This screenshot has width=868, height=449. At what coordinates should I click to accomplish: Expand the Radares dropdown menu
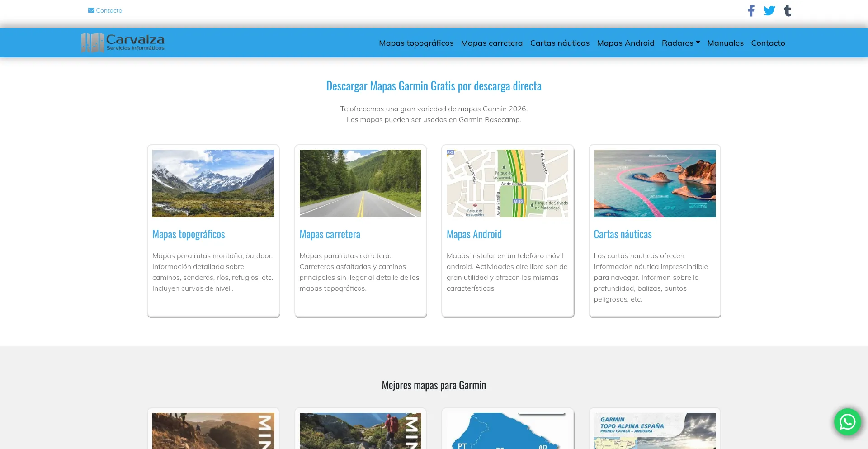click(681, 43)
